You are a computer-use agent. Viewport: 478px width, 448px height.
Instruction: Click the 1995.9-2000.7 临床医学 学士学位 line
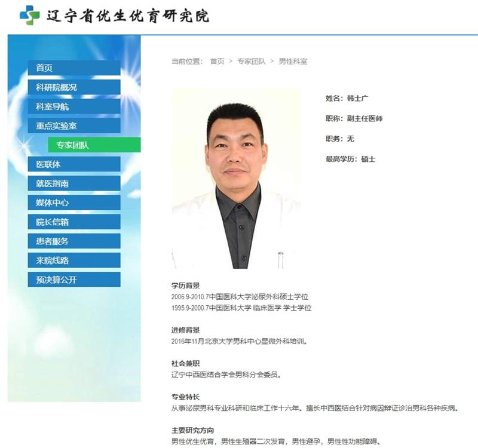241,308
